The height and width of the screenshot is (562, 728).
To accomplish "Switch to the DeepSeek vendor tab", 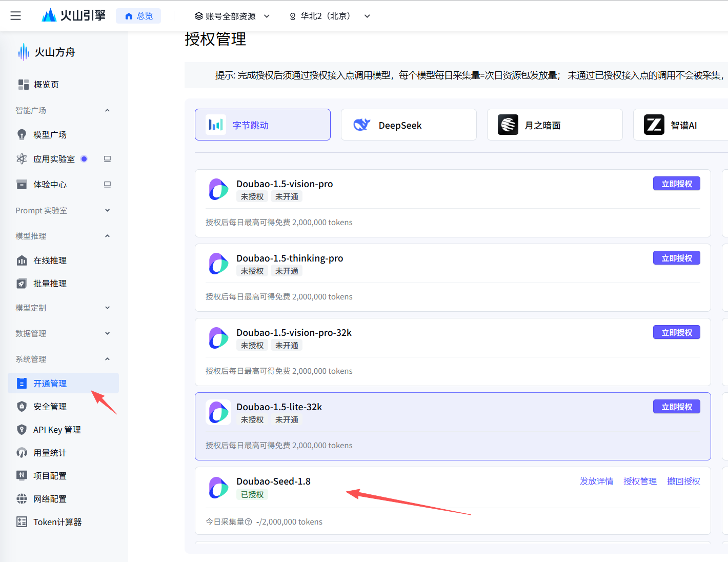I will tap(409, 125).
